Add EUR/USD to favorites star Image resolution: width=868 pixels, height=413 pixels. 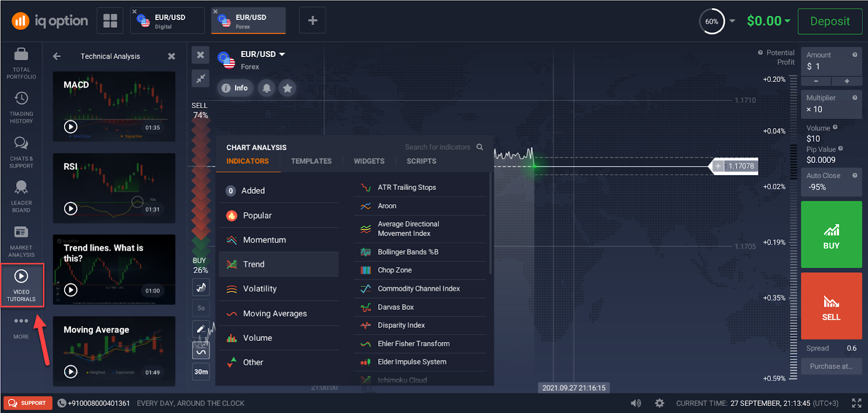(x=288, y=88)
